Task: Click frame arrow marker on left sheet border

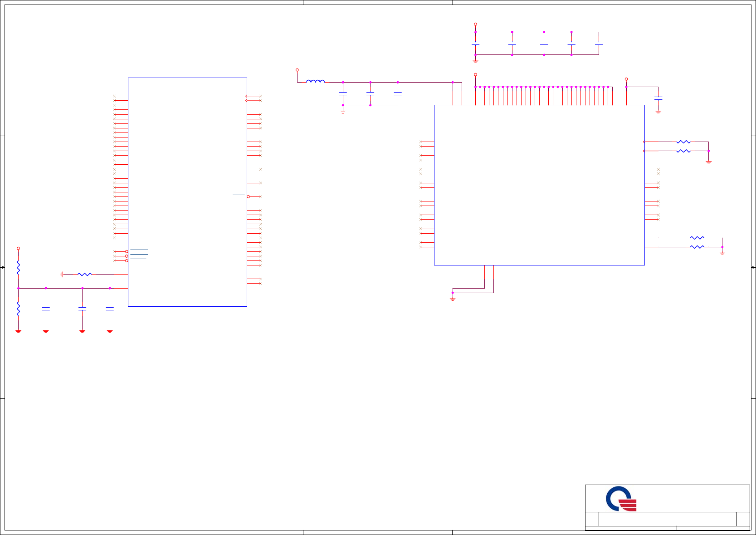Action: [3, 267]
